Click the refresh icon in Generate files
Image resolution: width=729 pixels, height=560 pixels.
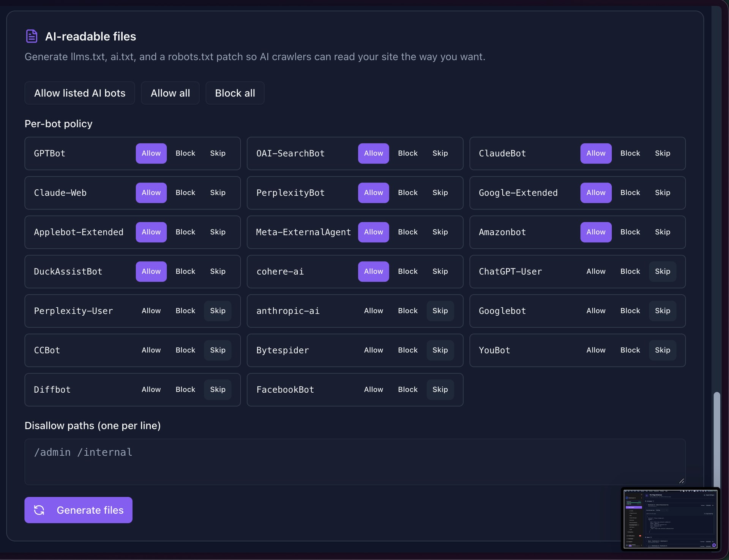coord(39,510)
